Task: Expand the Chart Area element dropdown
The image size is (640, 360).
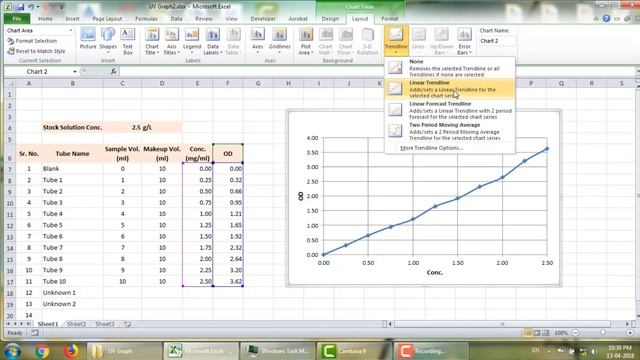Action: tap(70, 31)
